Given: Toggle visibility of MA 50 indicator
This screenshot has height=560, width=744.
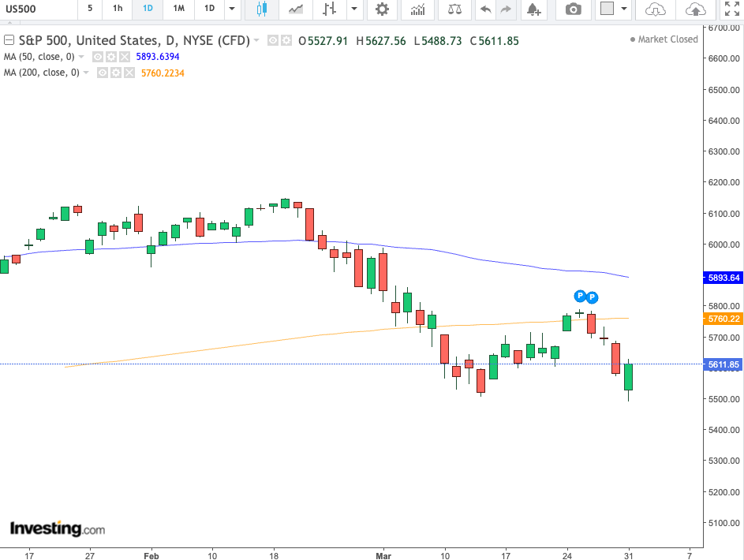Looking at the screenshot, I should coord(98,57).
